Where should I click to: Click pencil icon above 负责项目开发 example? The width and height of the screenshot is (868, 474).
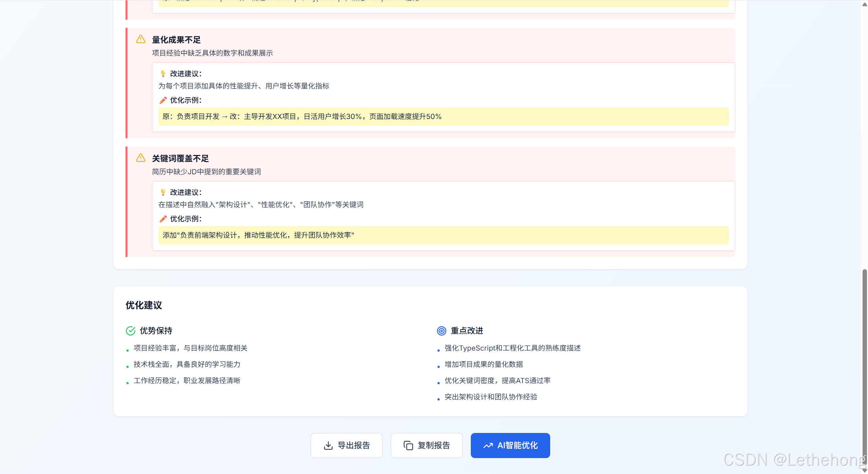point(163,100)
